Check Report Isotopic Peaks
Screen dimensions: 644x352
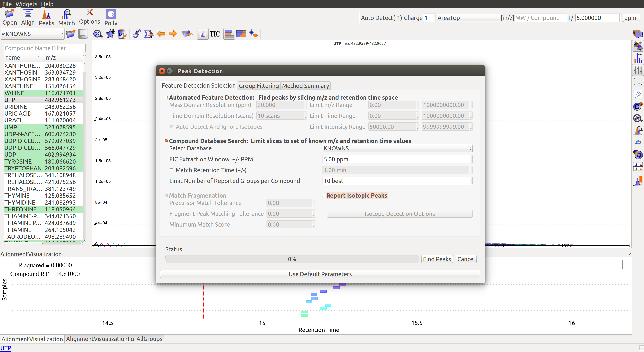coord(323,195)
